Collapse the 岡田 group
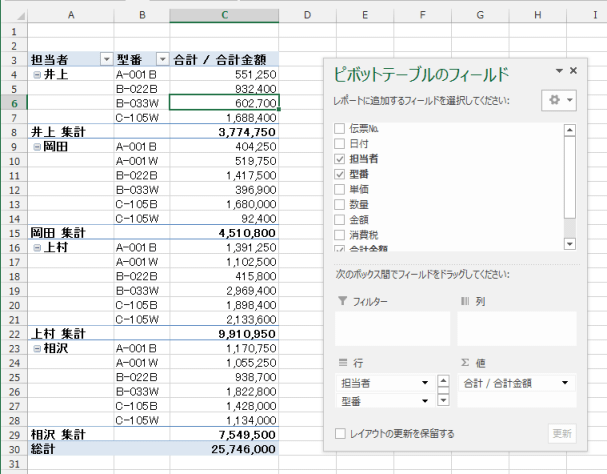The image size is (607, 474). [x=37, y=146]
